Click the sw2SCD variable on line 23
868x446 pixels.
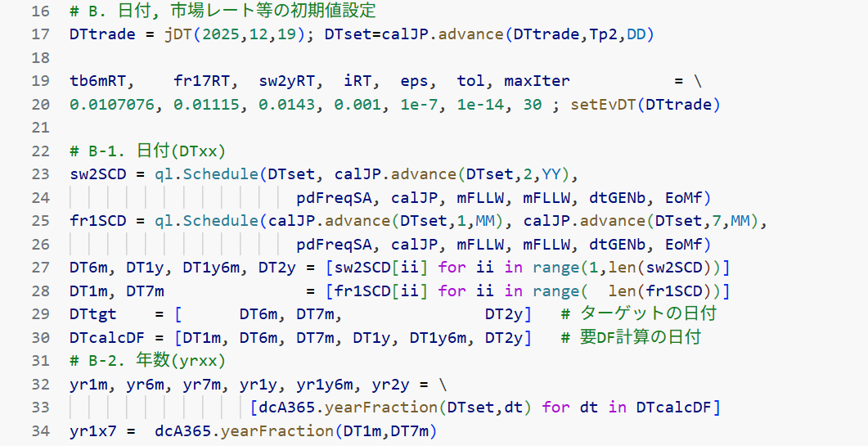(98, 174)
